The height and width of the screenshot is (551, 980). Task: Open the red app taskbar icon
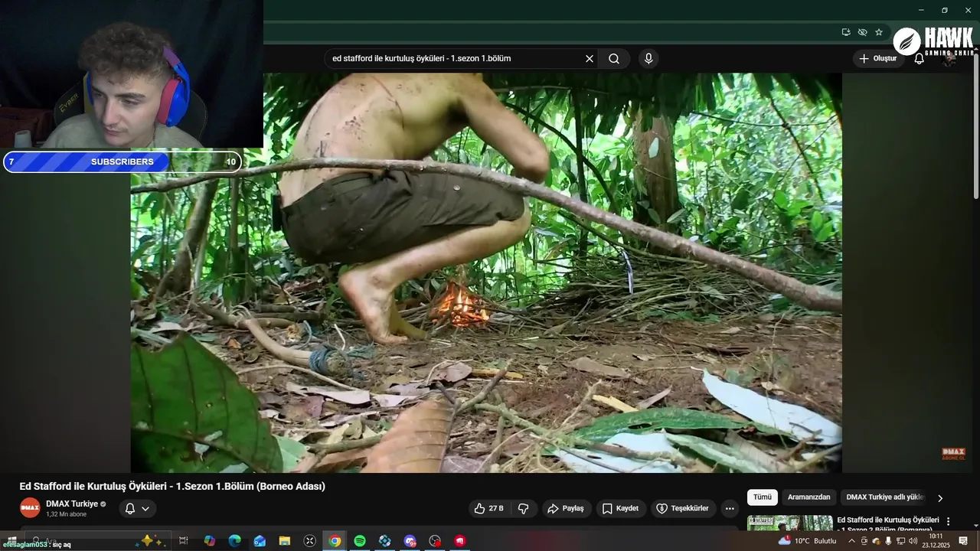pos(460,541)
